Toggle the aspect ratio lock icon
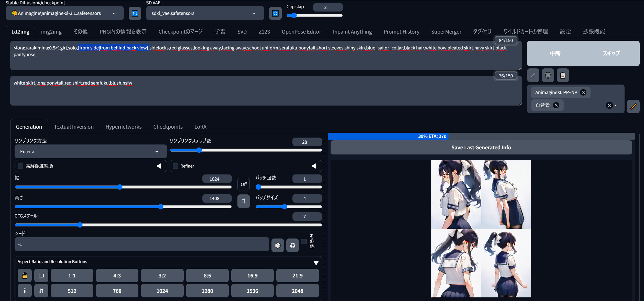644x301 pixels. point(25,276)
